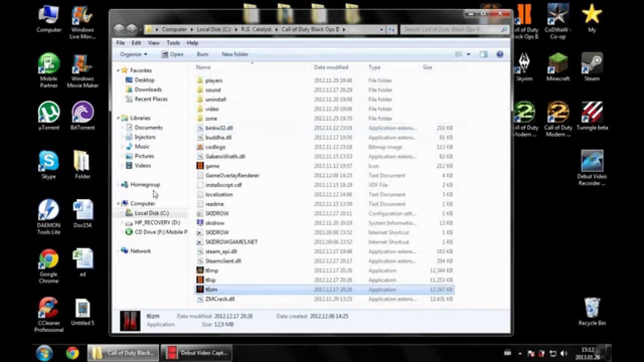Viewport: 644px width, 362px height.
Task: Click the Windows Start orb
Action: (44, 352)
